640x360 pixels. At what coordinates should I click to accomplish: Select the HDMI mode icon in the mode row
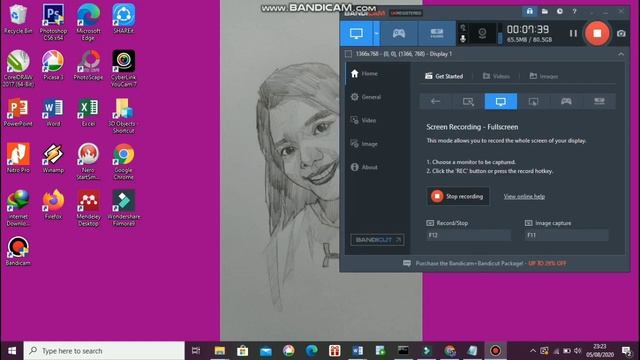click(599, 101)
